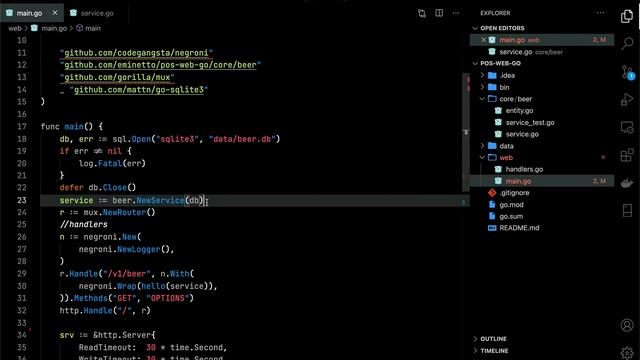This screenshot has width=640, height=360.
Task: Click on log.Fatal(err) call
Action: click(112, 164)
